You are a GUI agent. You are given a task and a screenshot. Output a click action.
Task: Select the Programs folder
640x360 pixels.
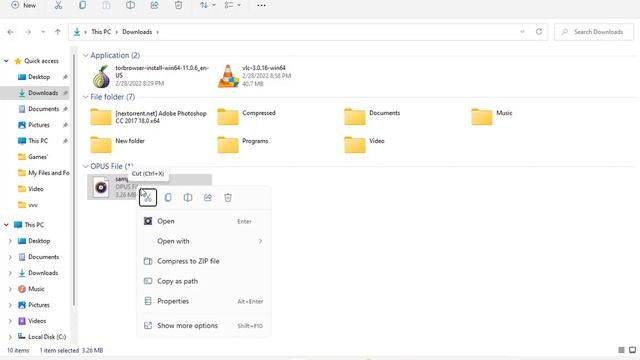pos(243,144)
